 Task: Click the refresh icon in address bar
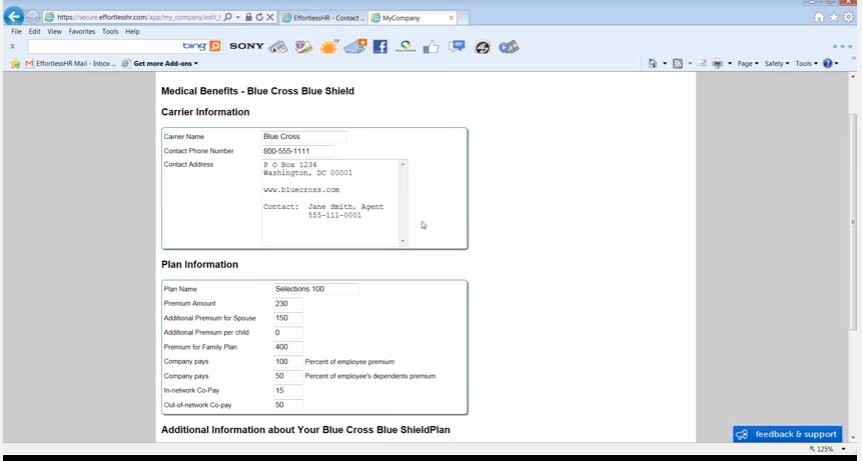pos(259,17)
